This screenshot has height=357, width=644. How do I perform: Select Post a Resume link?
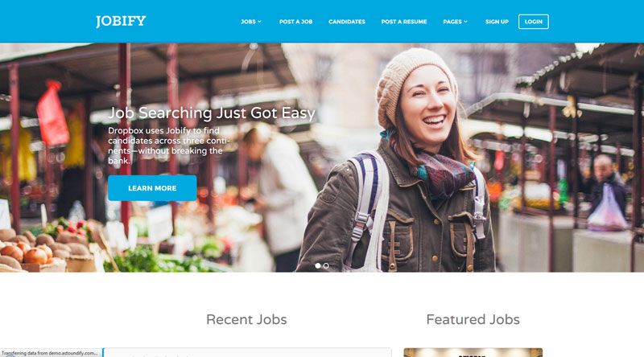pyautogui.click(x=404, y=22)
